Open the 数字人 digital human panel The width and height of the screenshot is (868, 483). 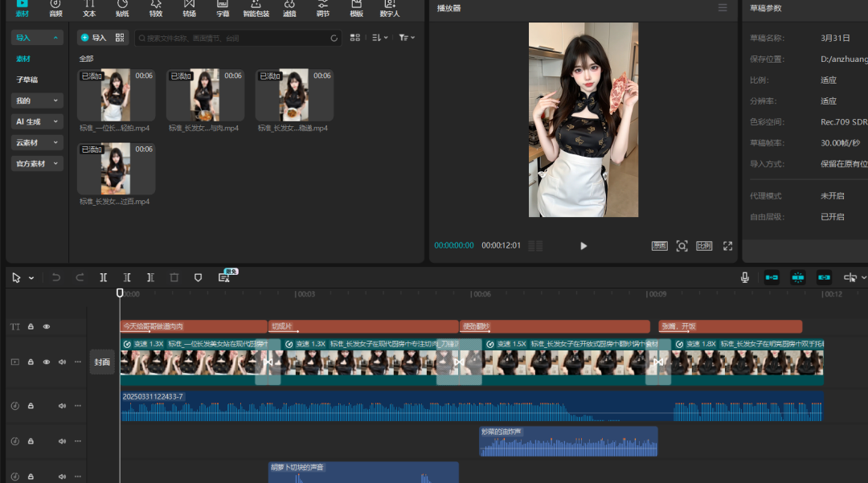(x=390, y=8)
